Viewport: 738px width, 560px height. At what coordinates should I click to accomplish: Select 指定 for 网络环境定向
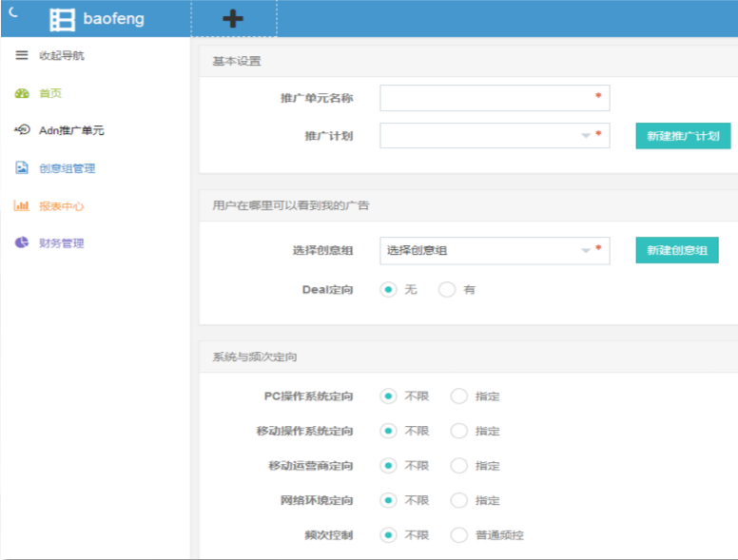pyautogui.click(x=459, y=500)
